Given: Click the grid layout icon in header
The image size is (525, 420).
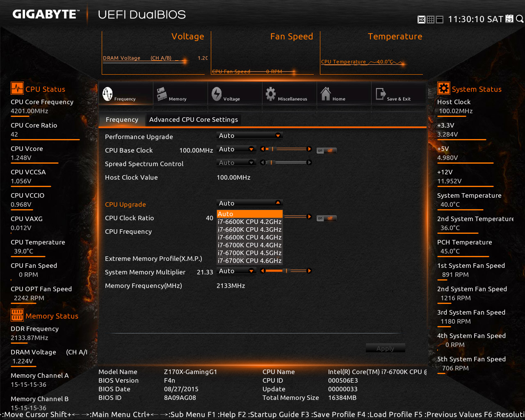Looking at the screenshot, I should coord(430,19).
